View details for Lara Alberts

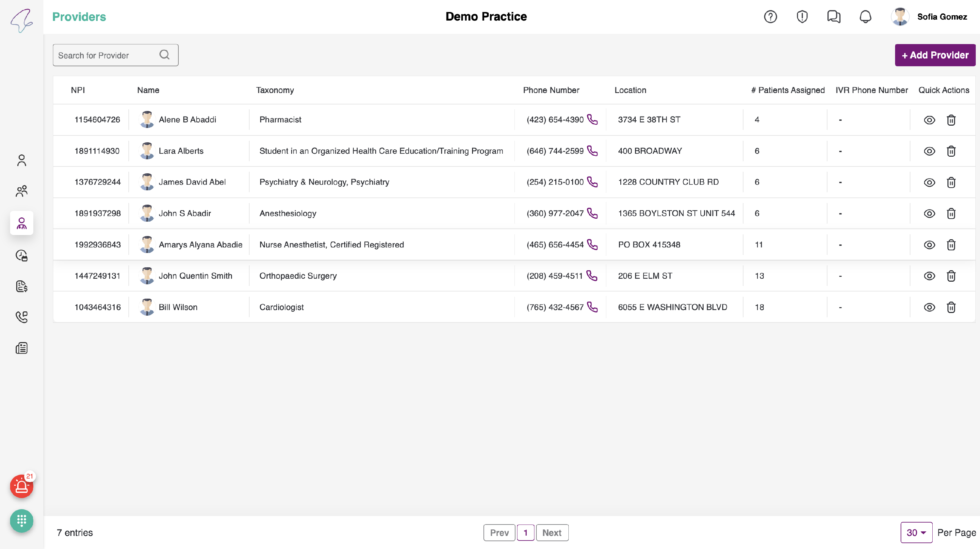[929, 151]
